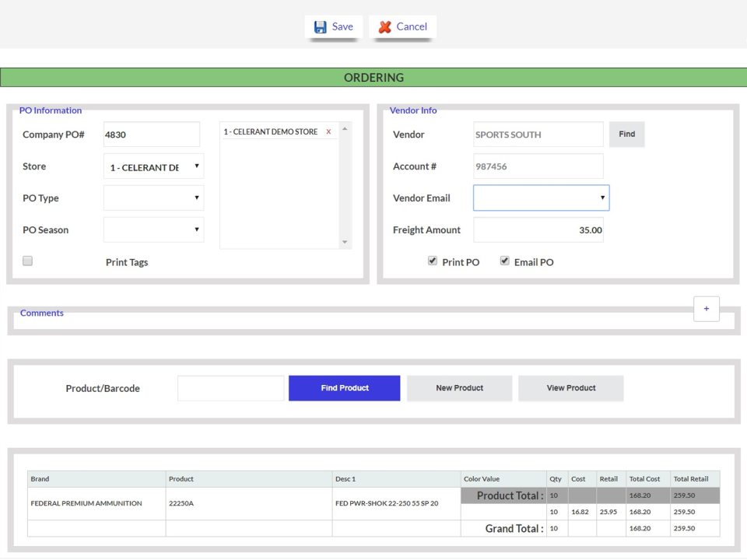The width and height of the screenshot is (747, 560).
Task: Click the floppy disk Save icon
Action: pyautogui.click(x=320, y=26)
